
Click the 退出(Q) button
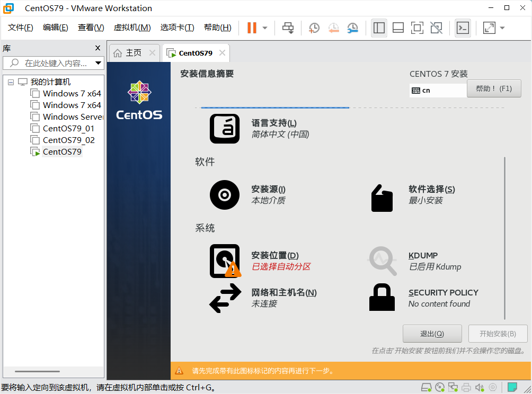[x=432, y=334]
